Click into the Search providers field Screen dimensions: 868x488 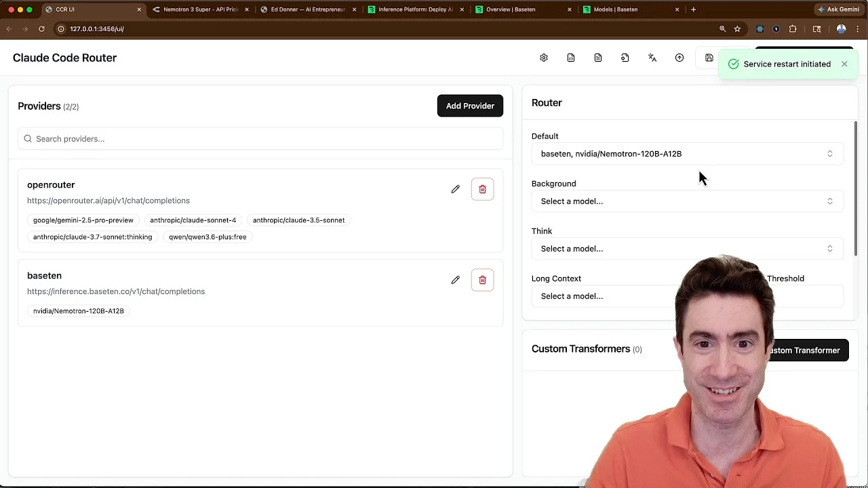click(x=260, y=139)
